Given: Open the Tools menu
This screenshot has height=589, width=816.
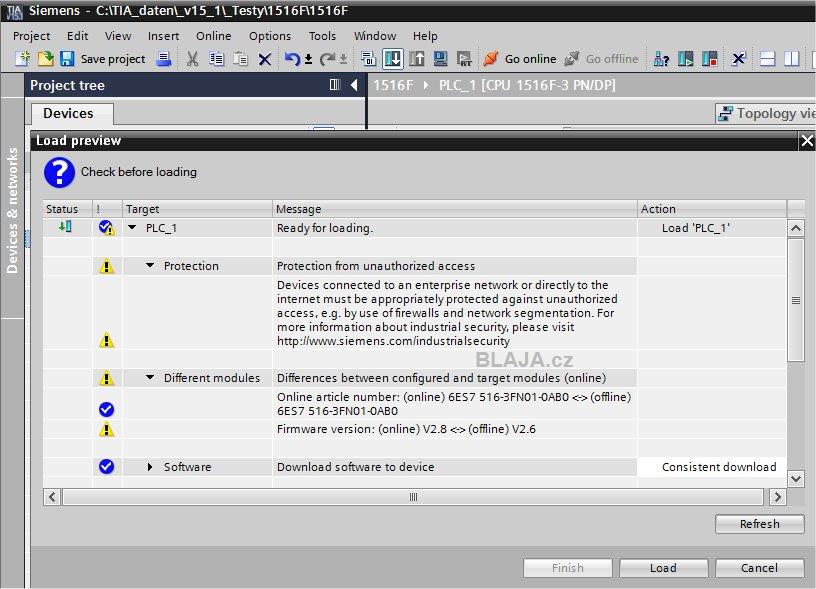Looking at the screenshot, I should 322,36.
